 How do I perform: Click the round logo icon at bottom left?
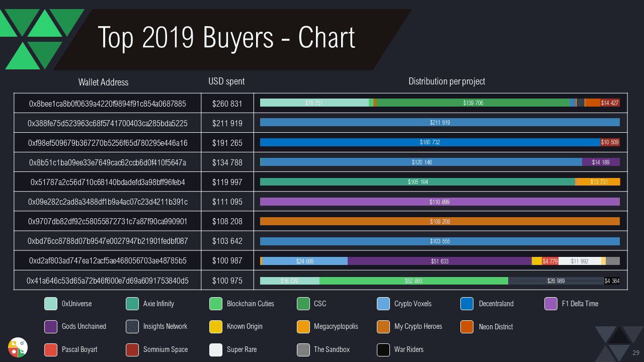[18, 347]
